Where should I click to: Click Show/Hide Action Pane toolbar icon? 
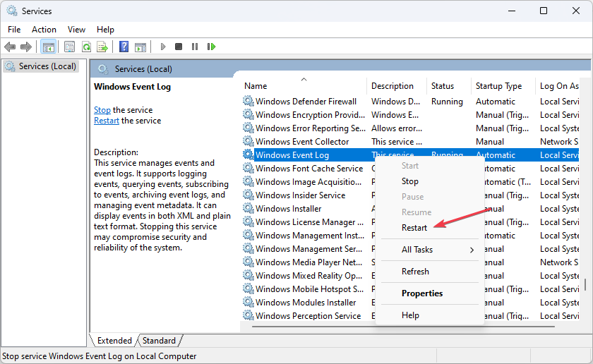140,47
